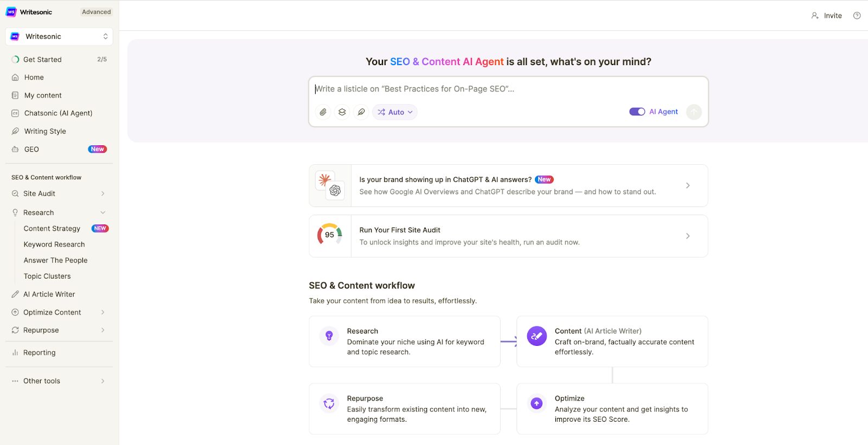Click the up-arrow icon on Optimize card

coord(537,403)
